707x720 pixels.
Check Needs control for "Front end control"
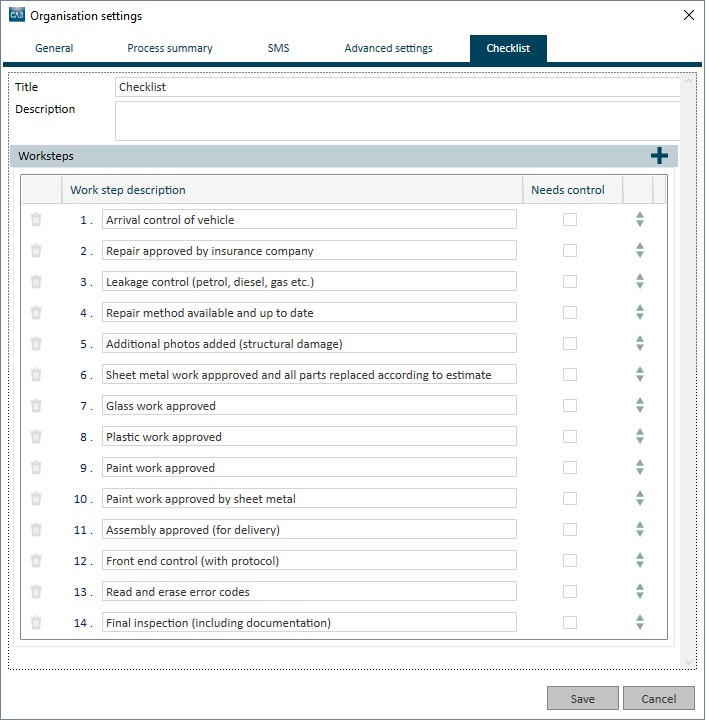[x=570, y=561]
